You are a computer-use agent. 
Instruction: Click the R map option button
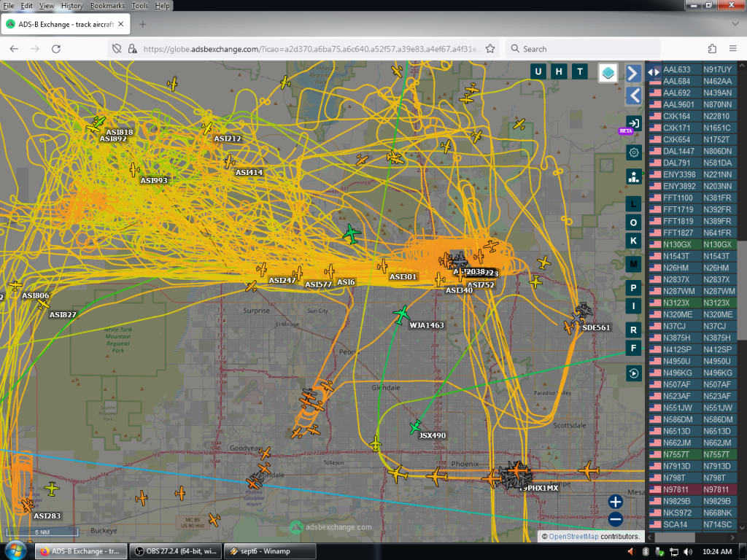[x=633, y=330]
